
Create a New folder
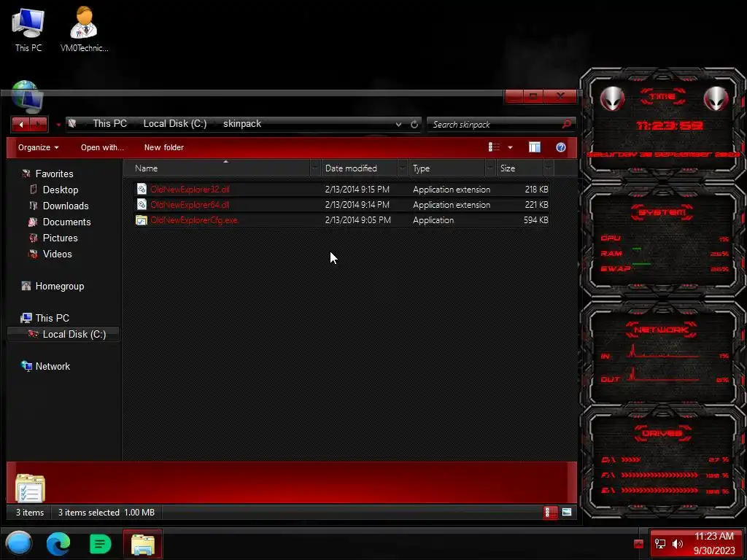[164, 147]
